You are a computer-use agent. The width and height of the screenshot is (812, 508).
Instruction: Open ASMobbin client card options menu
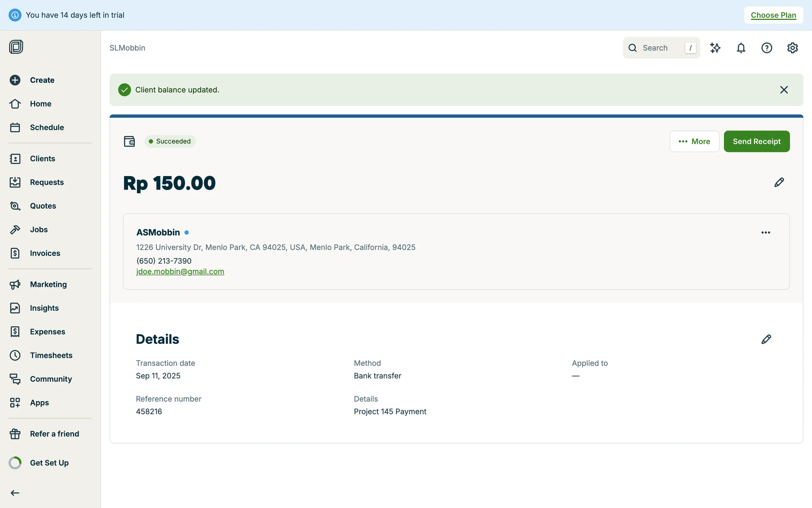[x=765, y=232]
